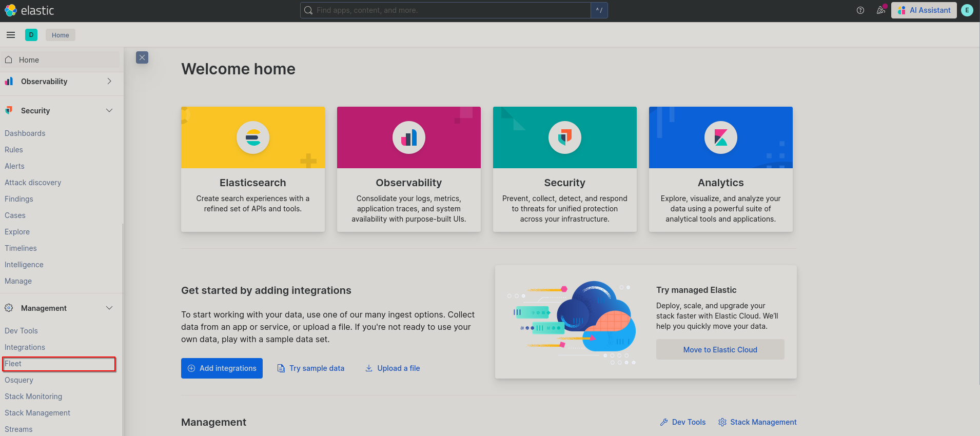
Task: Open the user avatar menu
Action: 967,10
